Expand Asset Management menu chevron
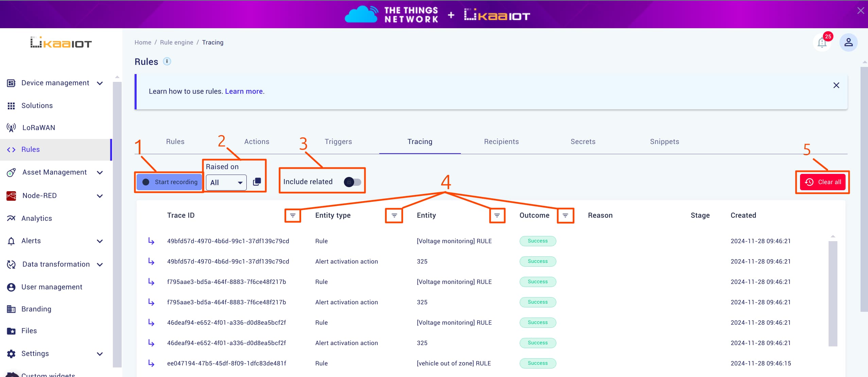Viewport: 868px width, 377px height. (100, 173)
